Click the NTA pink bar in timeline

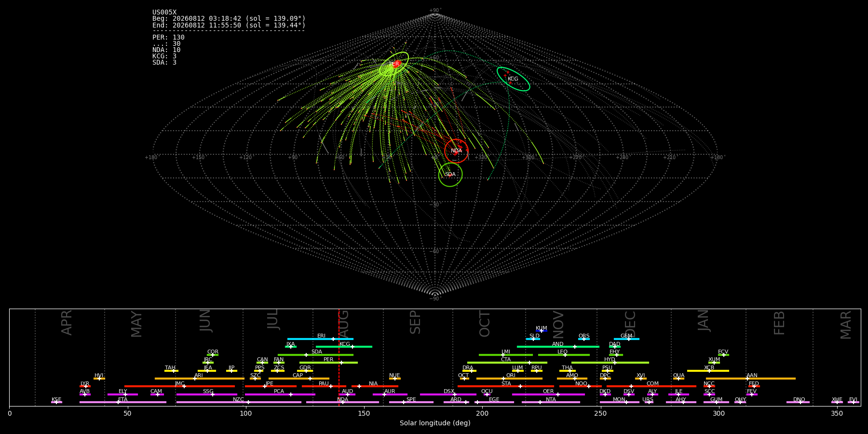(551, 402)
